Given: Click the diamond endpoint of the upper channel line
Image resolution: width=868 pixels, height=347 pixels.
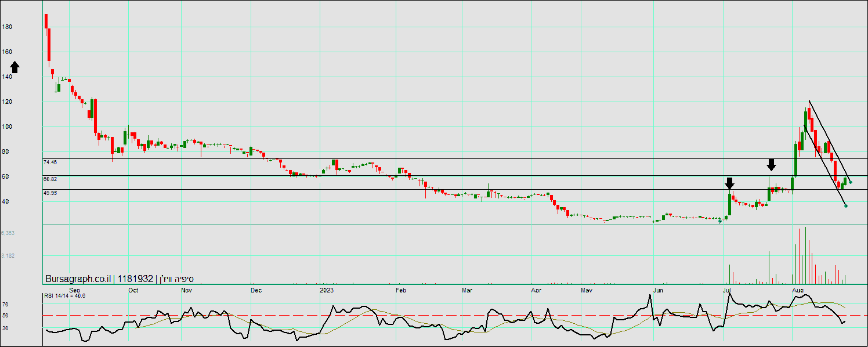Looking at the screenshot, I should pos(851,182).
